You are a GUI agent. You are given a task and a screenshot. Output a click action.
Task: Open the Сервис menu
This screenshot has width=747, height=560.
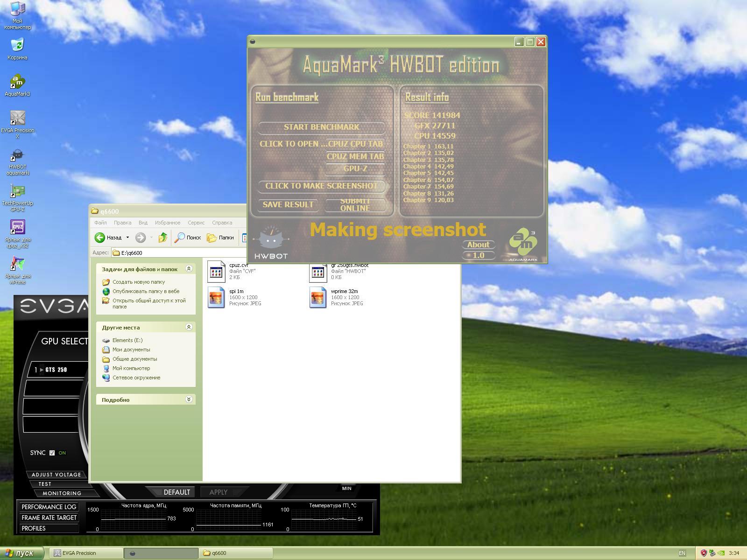(196, 223)
